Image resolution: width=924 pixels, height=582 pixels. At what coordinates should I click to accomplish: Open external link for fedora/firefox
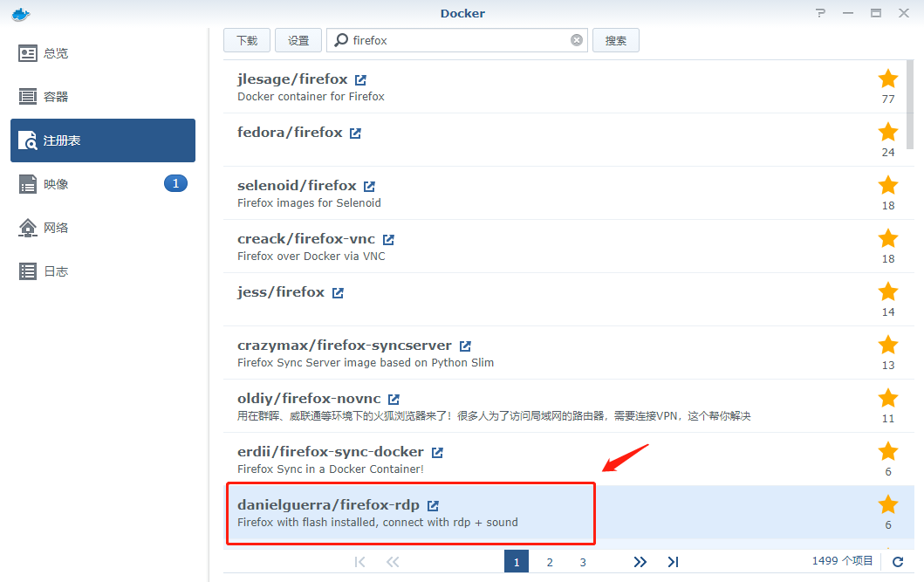355,134
